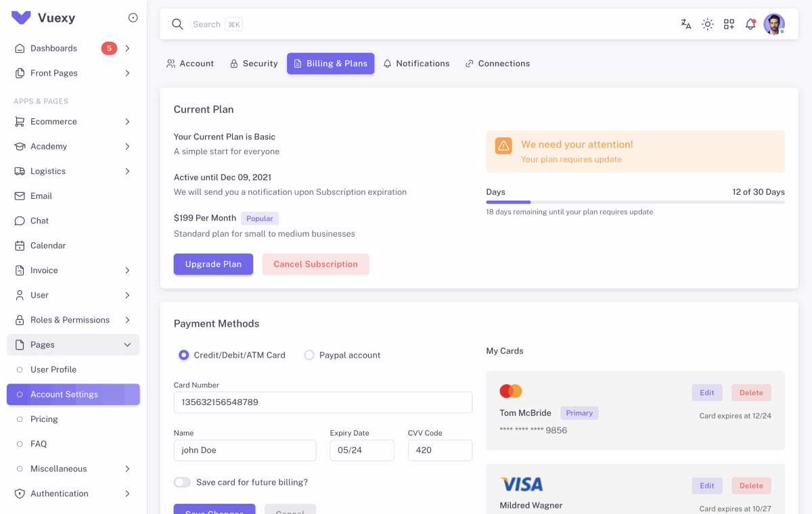Click the language translation icon

click(x=685, y=24)
